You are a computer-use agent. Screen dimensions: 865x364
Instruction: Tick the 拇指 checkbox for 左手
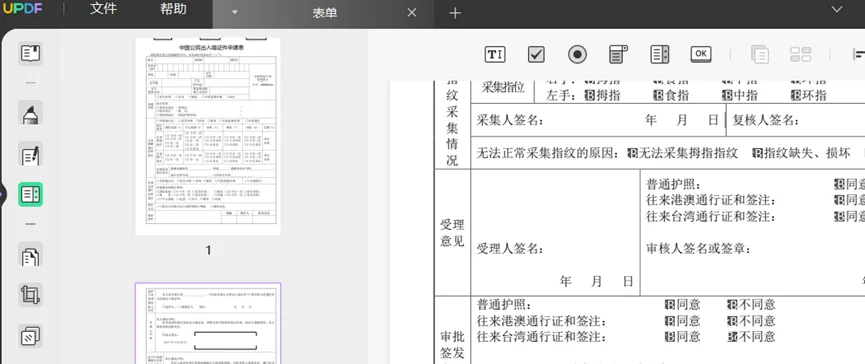[x=590, y=95]
